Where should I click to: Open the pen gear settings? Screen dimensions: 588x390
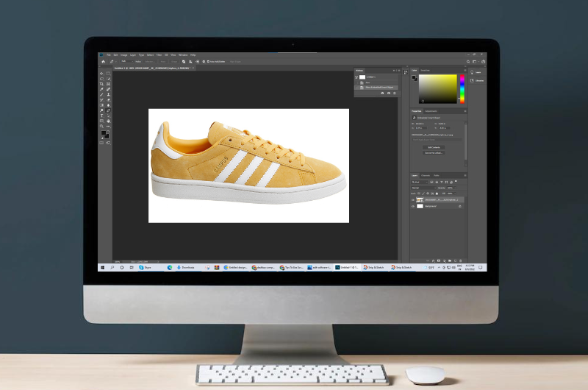click(204, 62)
